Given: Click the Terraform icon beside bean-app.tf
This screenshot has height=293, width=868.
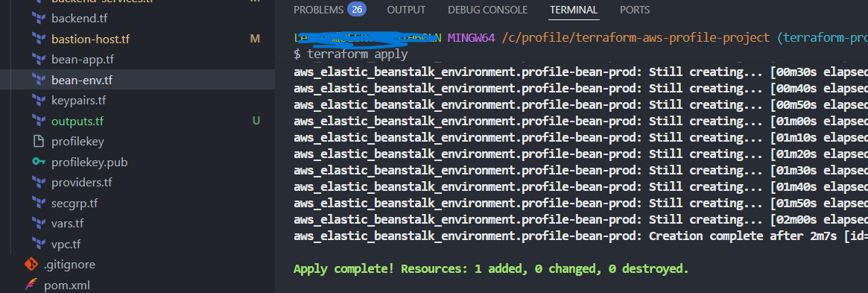Looking at the screenshot, I should [38, 59].
